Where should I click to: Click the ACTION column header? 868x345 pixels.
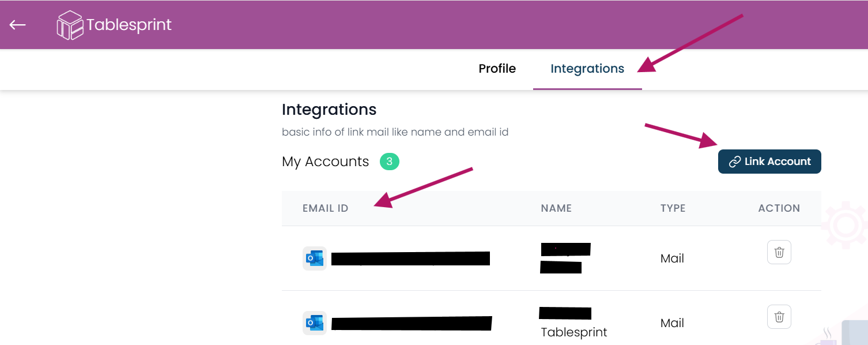pos(779,208)
